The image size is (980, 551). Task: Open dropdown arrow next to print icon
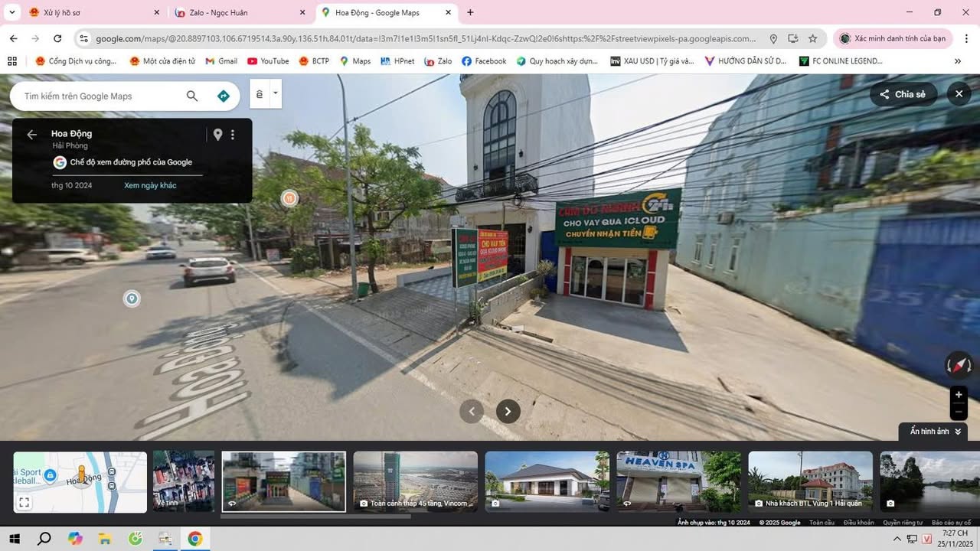click(275, 94)
